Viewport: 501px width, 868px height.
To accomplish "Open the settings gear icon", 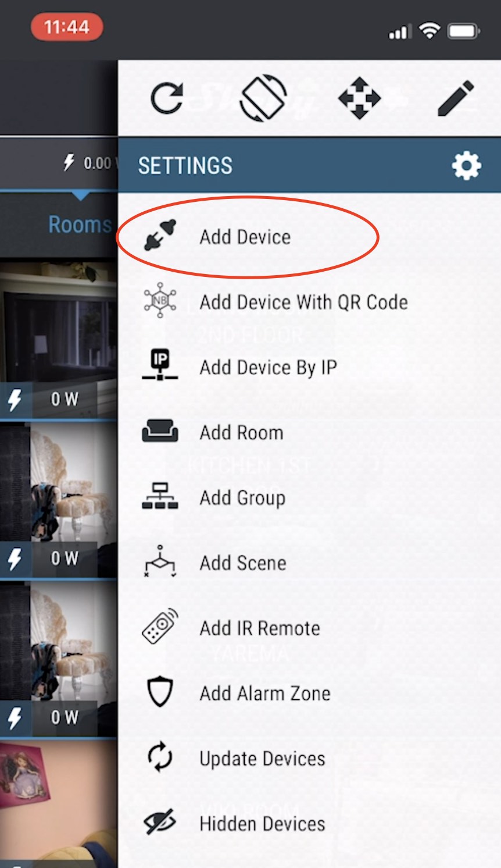I will coord(466,166).
